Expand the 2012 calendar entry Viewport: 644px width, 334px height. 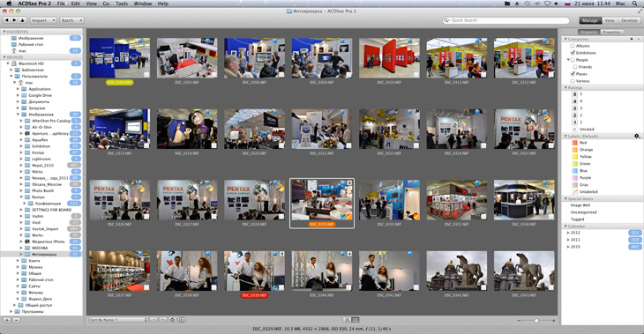click(x=568, y=233)
